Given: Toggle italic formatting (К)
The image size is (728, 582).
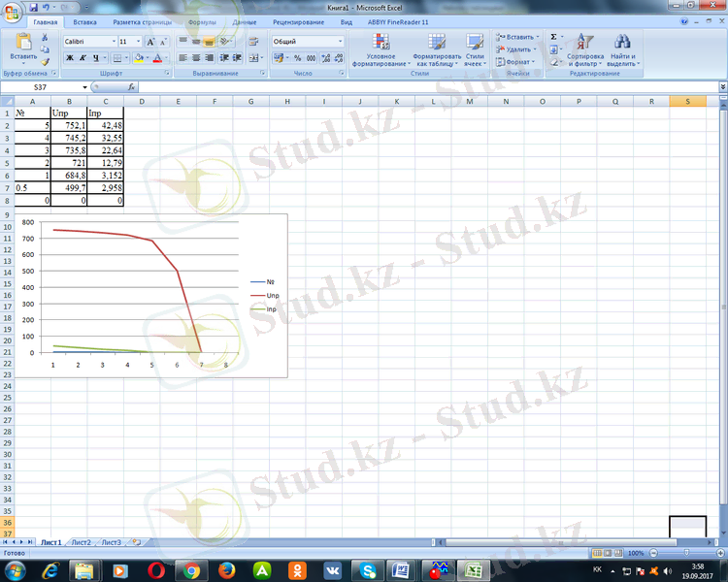Looking at the screenshot, I should click(83, 58).
